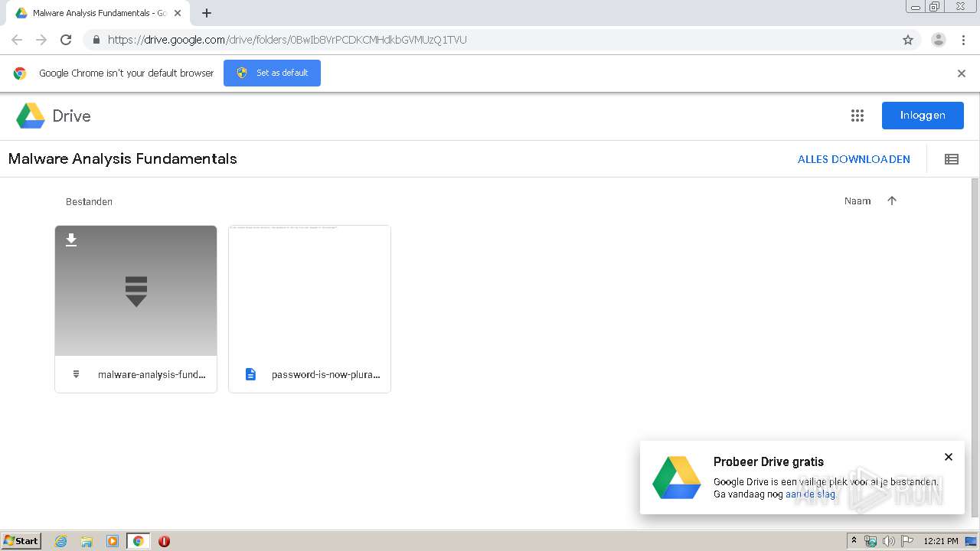Open the Windows Start menu

point(21,541)
